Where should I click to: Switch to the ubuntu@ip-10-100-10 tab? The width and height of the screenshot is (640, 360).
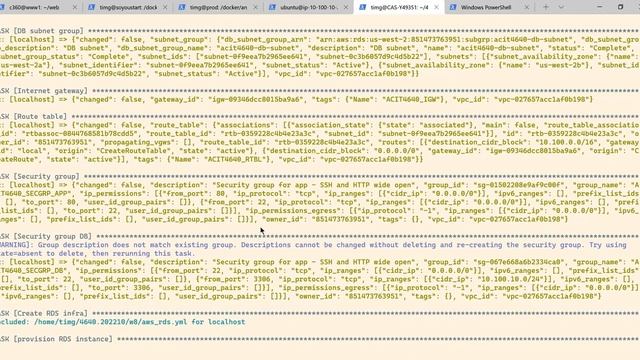click(x=309, y=7)
